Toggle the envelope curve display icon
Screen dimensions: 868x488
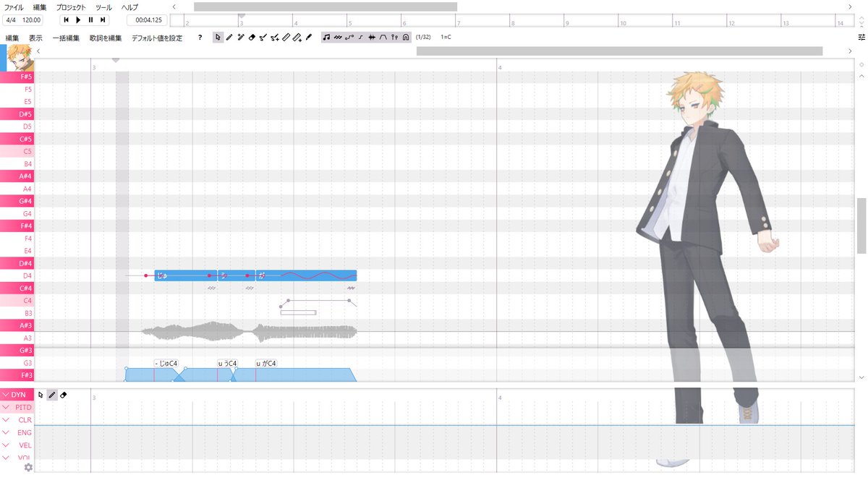(x=383, y=37)
